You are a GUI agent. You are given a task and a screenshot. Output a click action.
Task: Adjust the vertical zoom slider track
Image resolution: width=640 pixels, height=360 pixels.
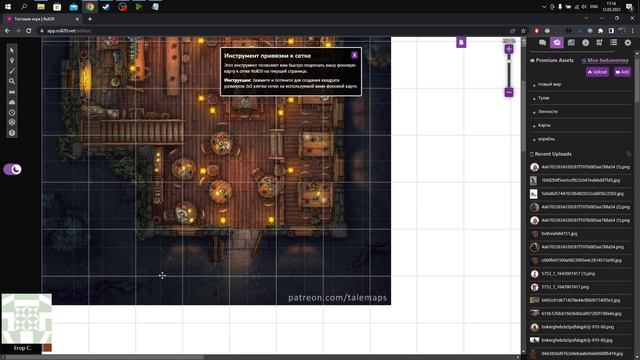(x=509, y=71)
